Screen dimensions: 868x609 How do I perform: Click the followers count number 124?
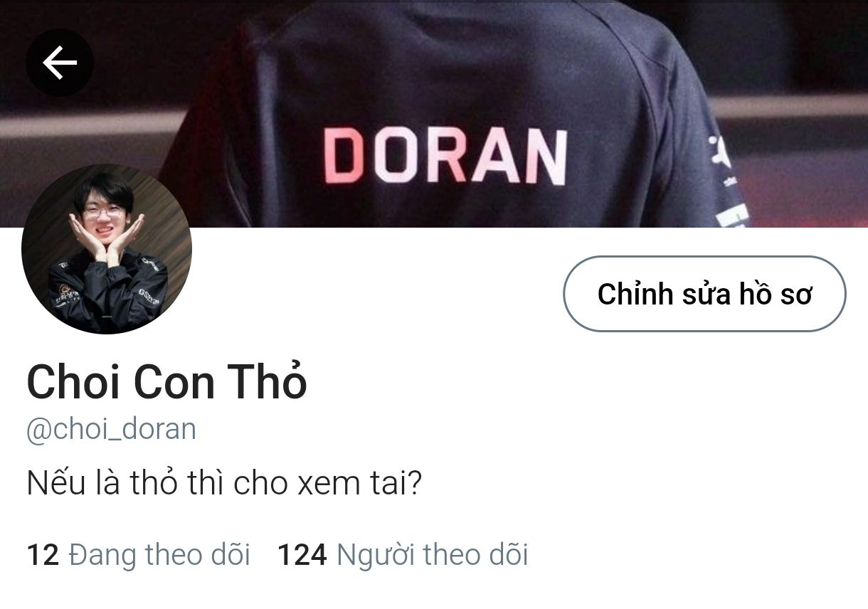click(x=302, y=555)
